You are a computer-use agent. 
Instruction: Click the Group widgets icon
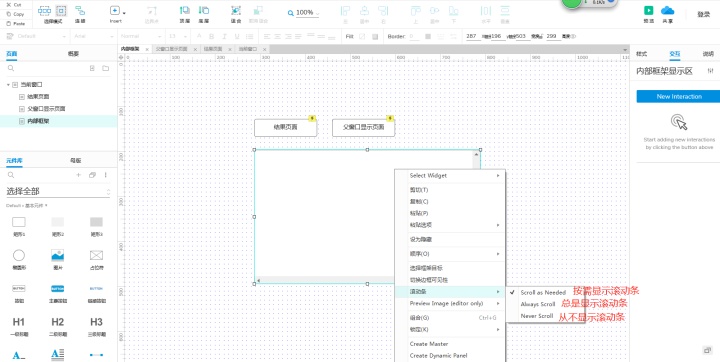coord(236,11)
